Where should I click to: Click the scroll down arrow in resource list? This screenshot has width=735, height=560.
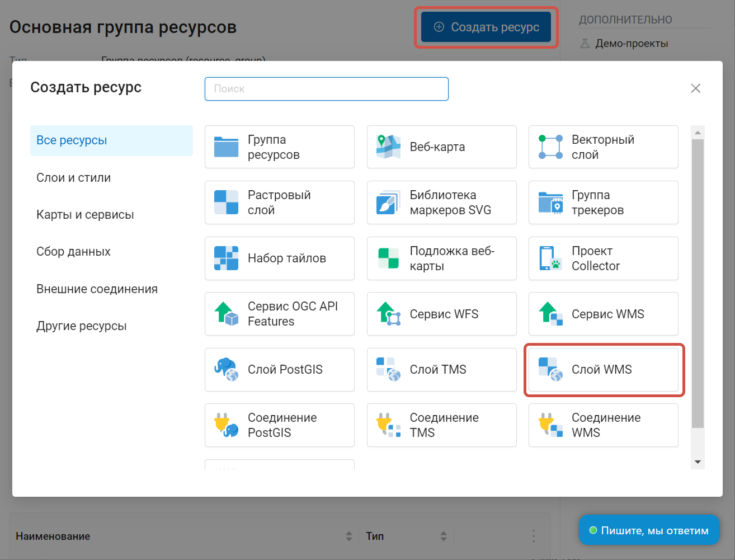698,462
